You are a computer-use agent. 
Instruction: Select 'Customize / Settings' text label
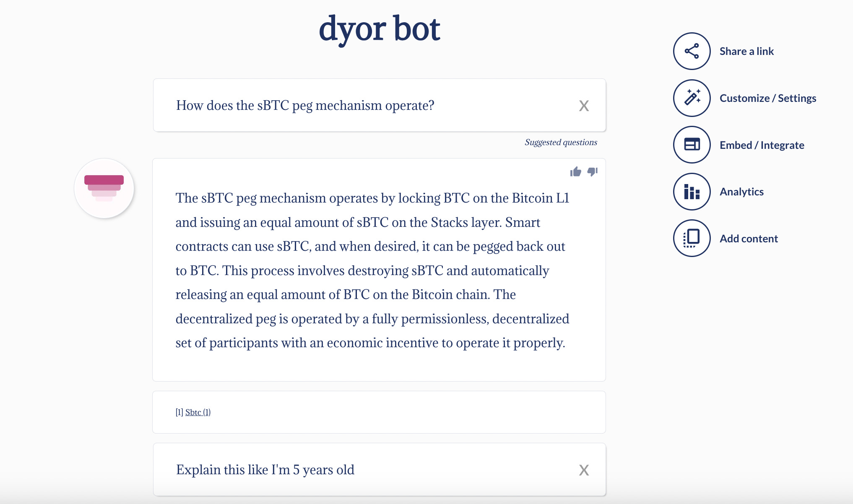click(767, 98)
